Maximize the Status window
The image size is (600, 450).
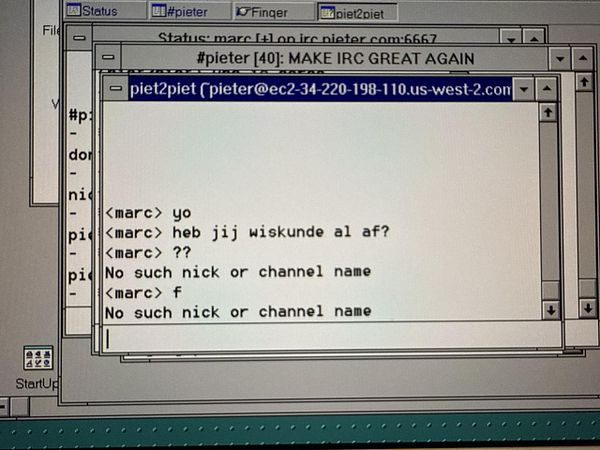(534, 37)
